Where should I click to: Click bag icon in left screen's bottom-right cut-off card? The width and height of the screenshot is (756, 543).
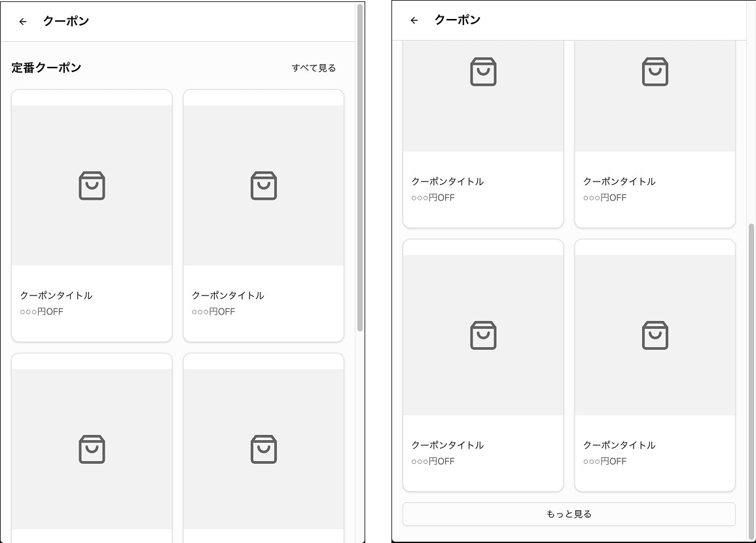[x=263, y=449]
